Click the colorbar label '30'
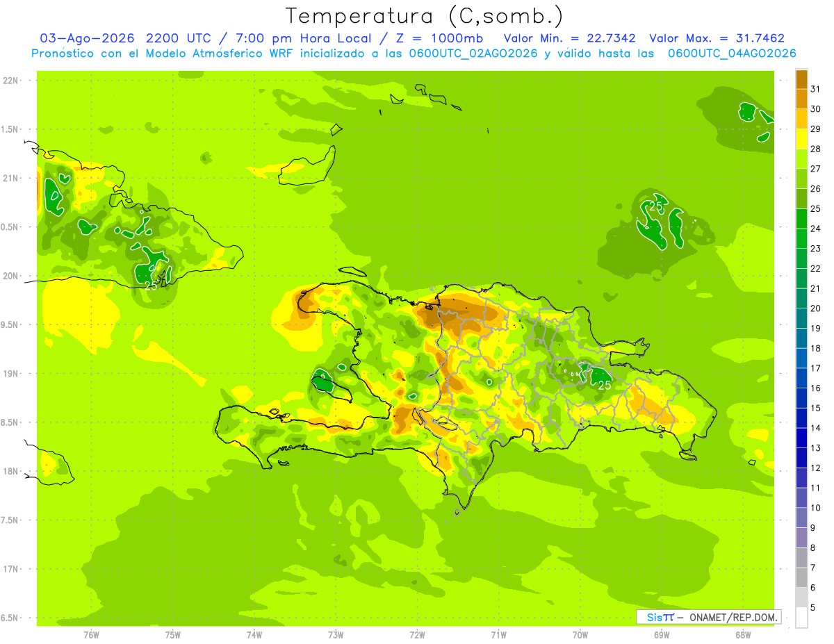This screenshot has width=834, height=644. point(816,109)
